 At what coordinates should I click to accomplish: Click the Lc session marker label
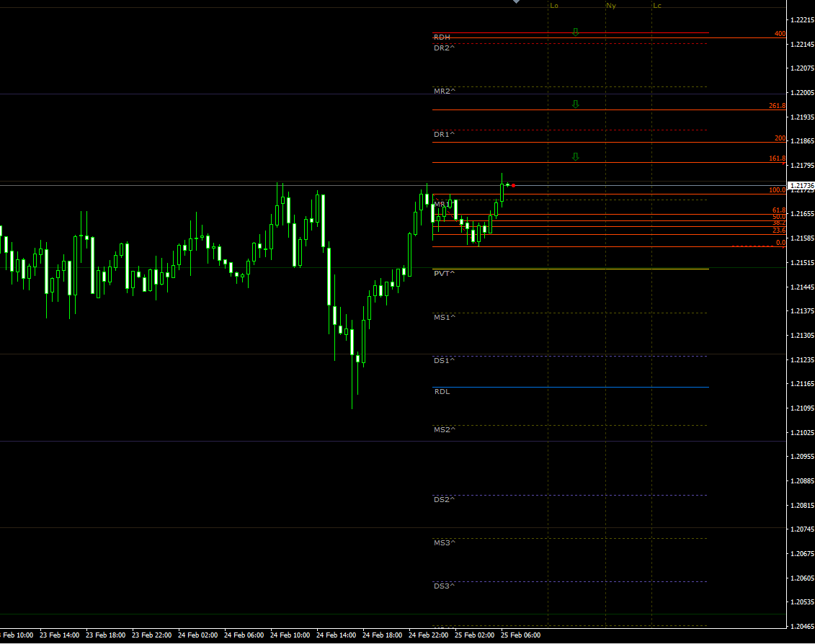point(657,6)
